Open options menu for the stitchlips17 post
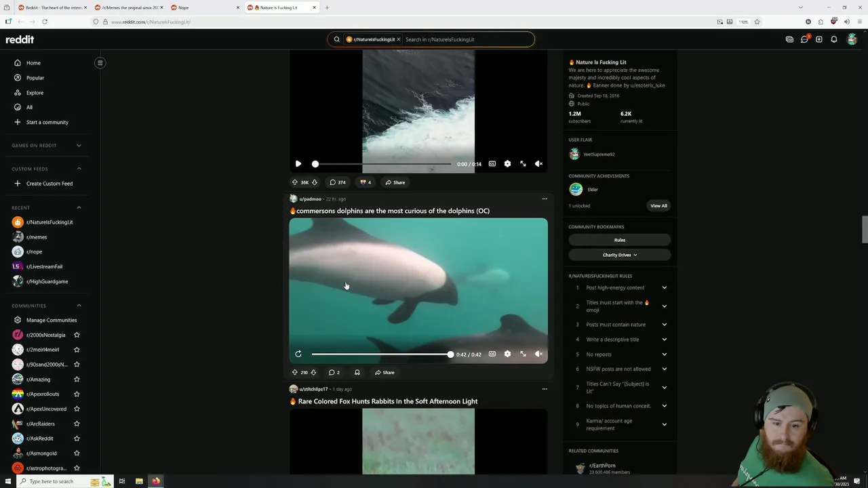The width and height of the screenshot is (868, 488). tap(545, 389)
